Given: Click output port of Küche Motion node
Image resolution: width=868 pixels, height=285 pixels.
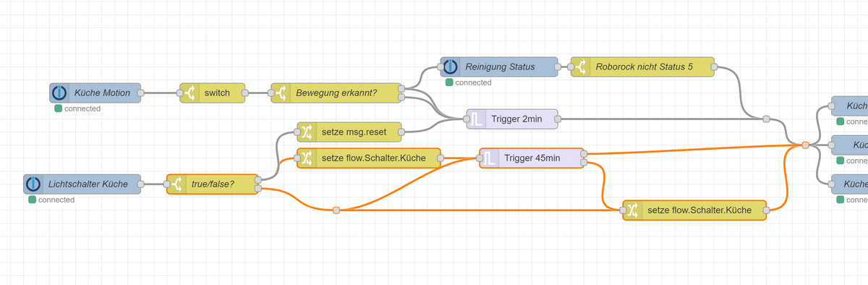Looking at the screenshot, I should 141,93.
